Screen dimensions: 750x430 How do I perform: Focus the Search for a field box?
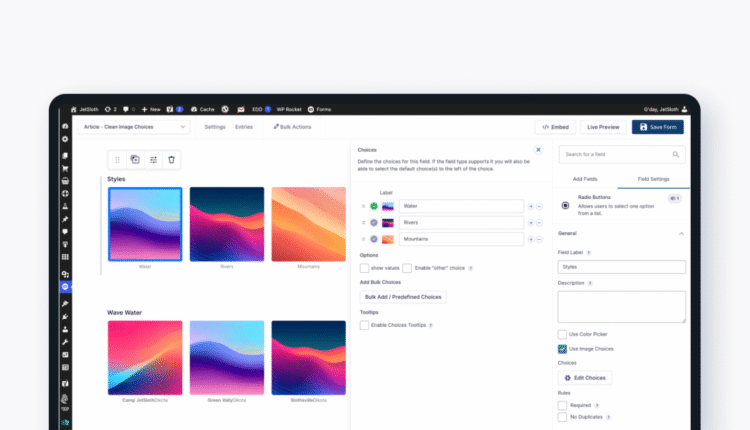[622, 154]
